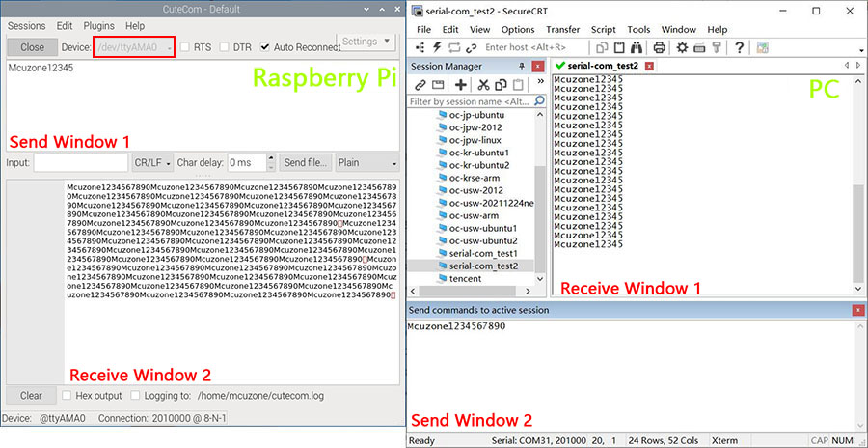
Task: Click the Paste clipboard icon in SecureCRT main toolbar
Action: click(620, 47)
